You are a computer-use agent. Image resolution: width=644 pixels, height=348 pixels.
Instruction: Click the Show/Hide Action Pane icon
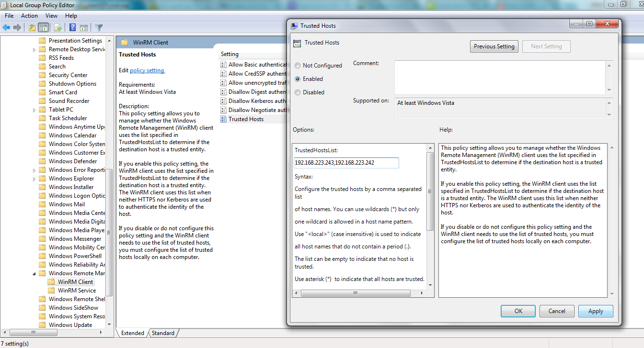tap(84, 28)
